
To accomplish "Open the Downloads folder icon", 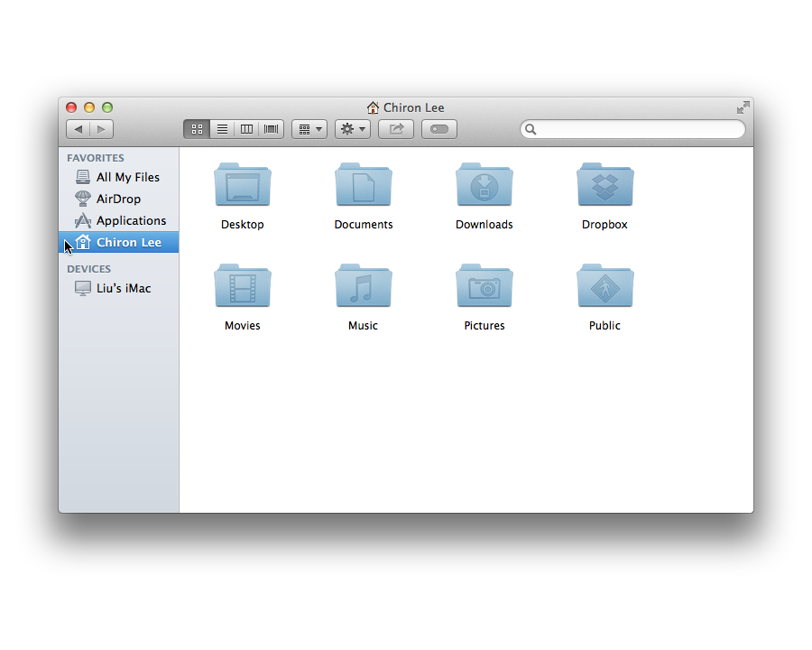I will click(x=484, y=187).
